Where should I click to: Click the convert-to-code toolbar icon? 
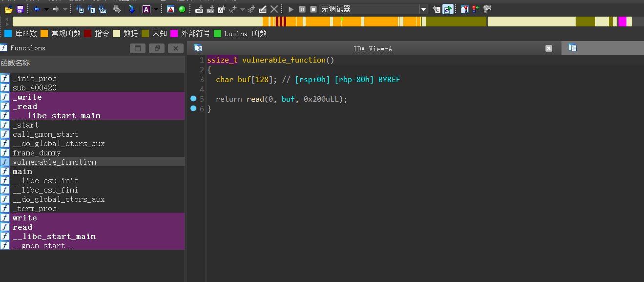click(199, 9)
